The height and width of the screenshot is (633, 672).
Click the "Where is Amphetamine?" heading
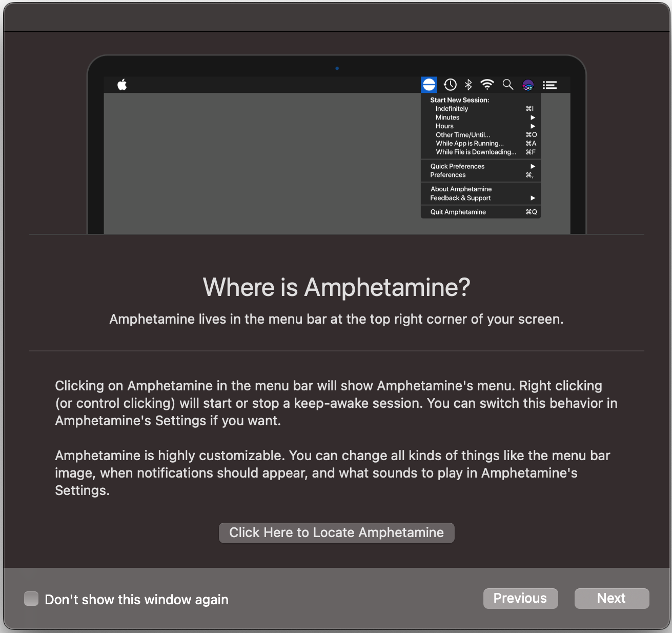pyautogui.click(x=336, y=287)
